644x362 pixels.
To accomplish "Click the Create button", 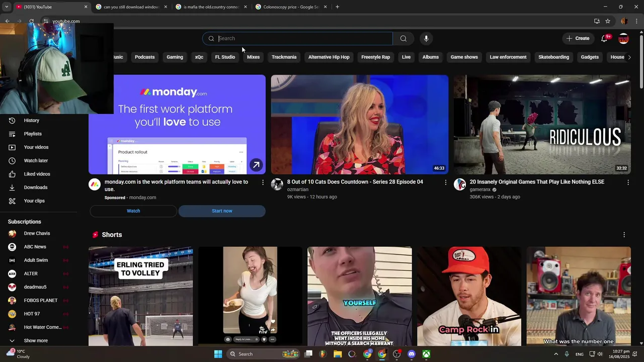I will click(578, 38).
